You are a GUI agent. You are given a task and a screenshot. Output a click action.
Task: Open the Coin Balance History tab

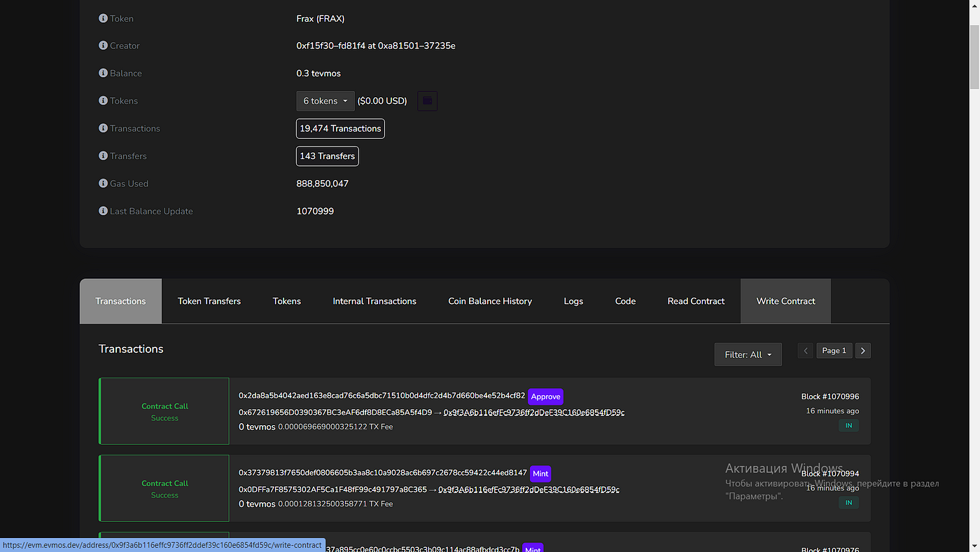coord(490,301)
